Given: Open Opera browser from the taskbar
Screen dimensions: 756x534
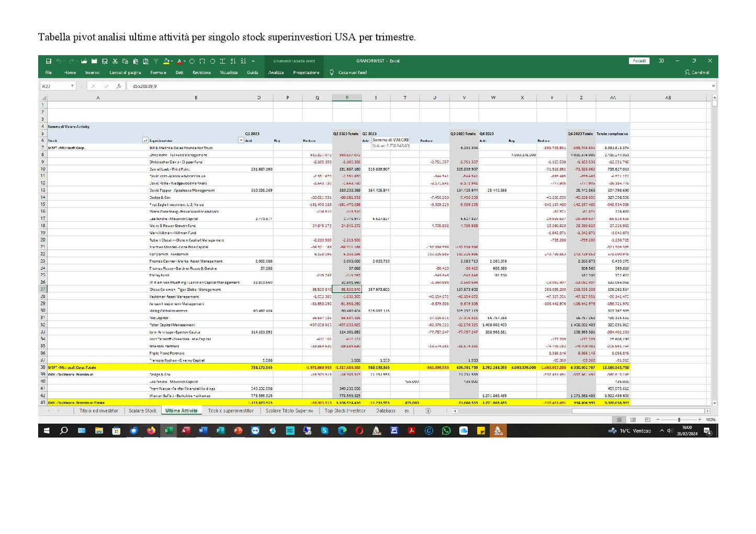Looking at the screenshot, I should 359,430.
